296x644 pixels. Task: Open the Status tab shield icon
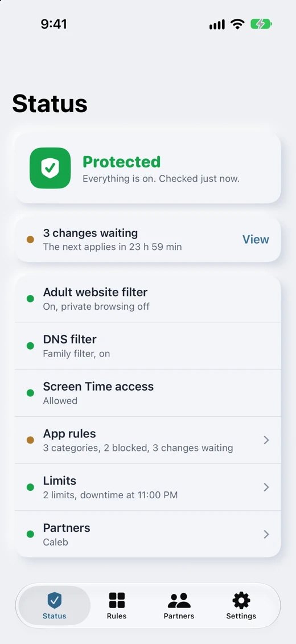click(x=54, y=600)
